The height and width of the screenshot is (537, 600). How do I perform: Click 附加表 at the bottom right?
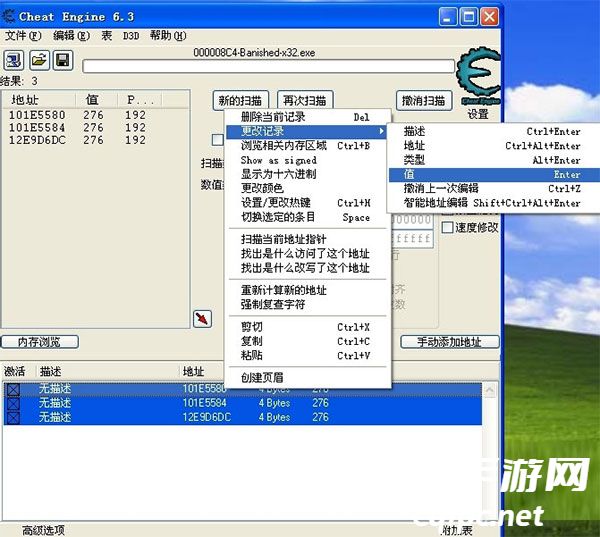tap(457, 530)
